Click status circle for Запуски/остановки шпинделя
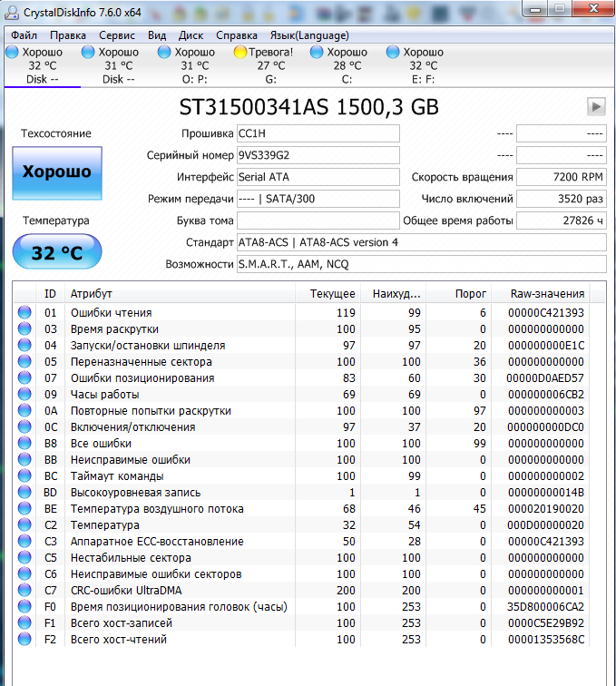Screen dimensions: 616x686 [x=24, y=345]
